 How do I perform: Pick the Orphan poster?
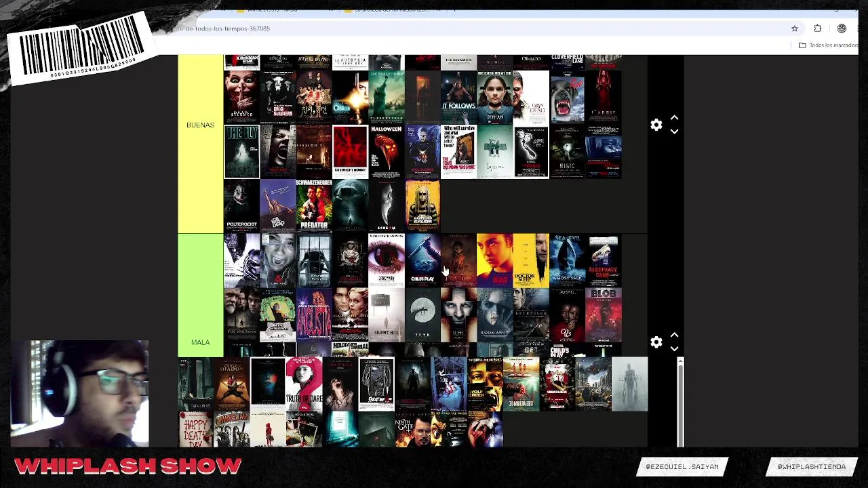[x=494, y=97]
